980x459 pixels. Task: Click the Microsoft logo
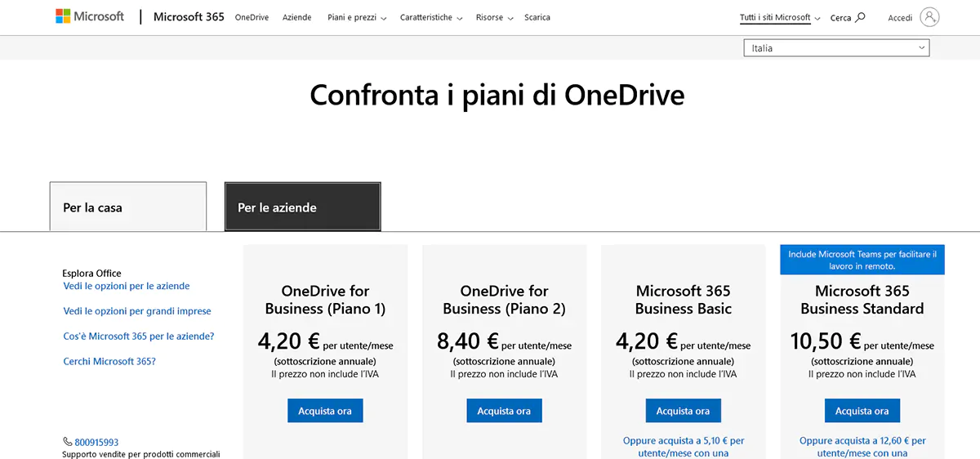click(90, 16)
